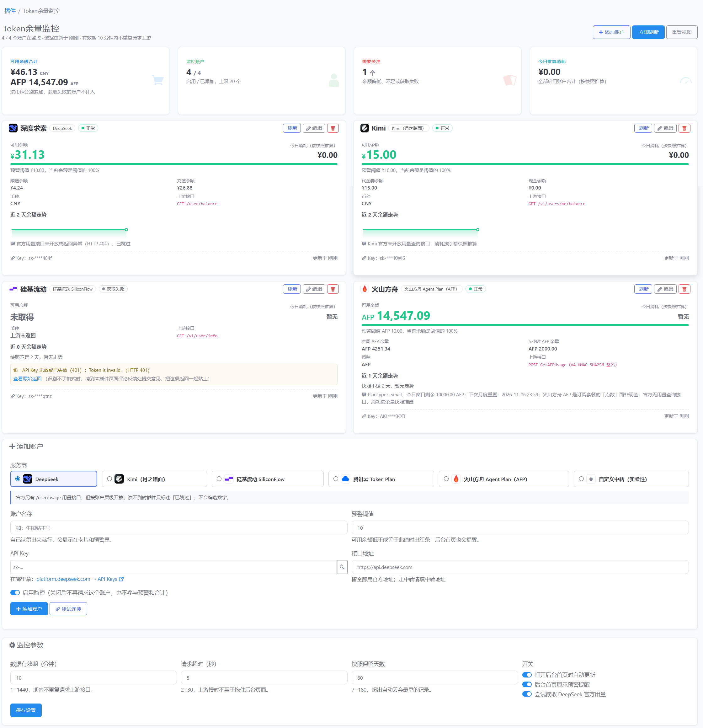Viewport: 703px width, 728px height.
Task: Click the Kimi logo in card header
Action: [x=365, y=128]
